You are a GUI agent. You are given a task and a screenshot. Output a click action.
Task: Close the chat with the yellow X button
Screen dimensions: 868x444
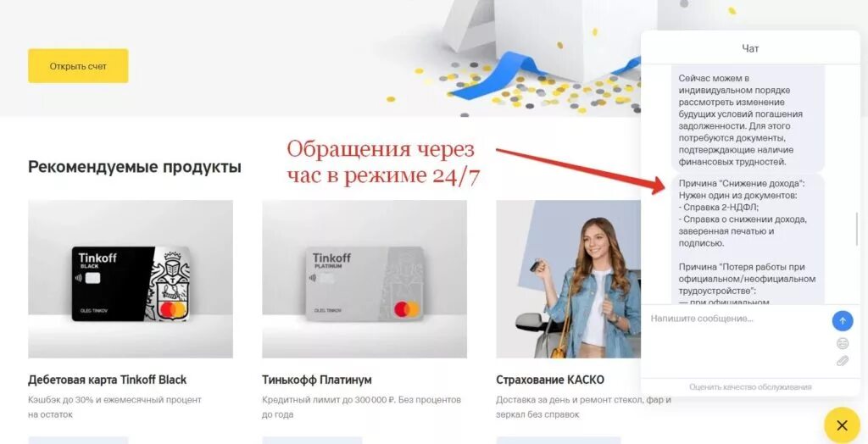(842, 425)
